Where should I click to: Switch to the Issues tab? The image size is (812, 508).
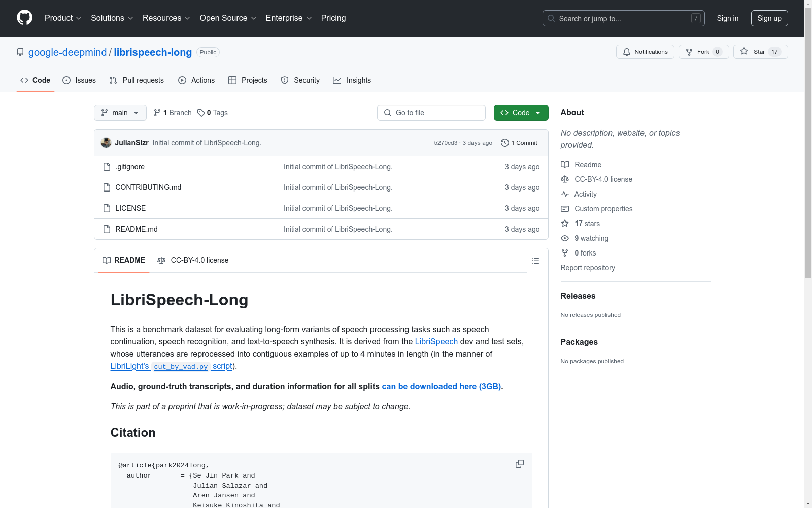tap(79, 80)
